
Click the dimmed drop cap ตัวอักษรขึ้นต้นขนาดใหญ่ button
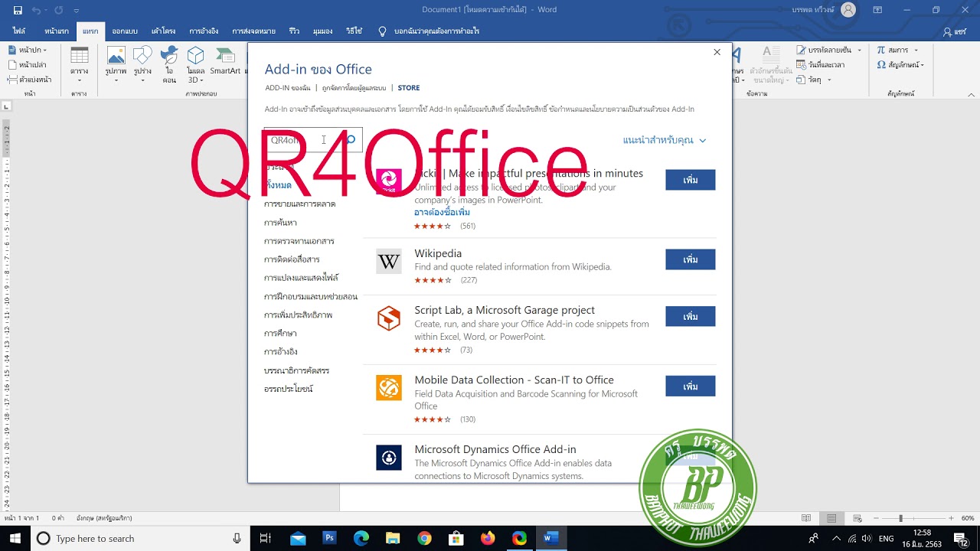[x=771, y=64]
